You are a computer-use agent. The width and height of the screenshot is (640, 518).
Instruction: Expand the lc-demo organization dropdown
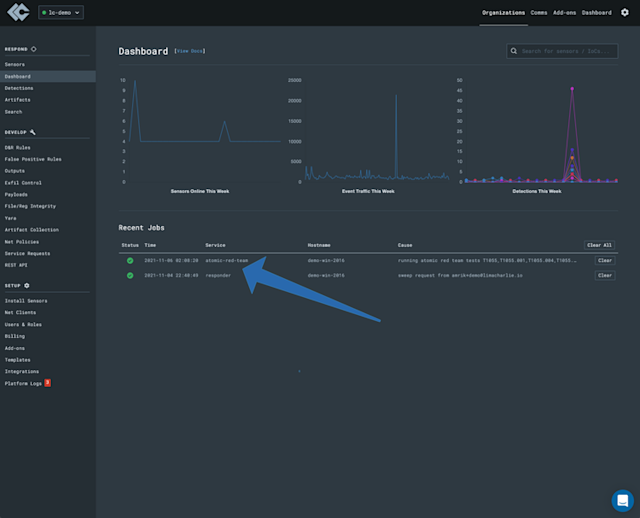coord(61,13)
